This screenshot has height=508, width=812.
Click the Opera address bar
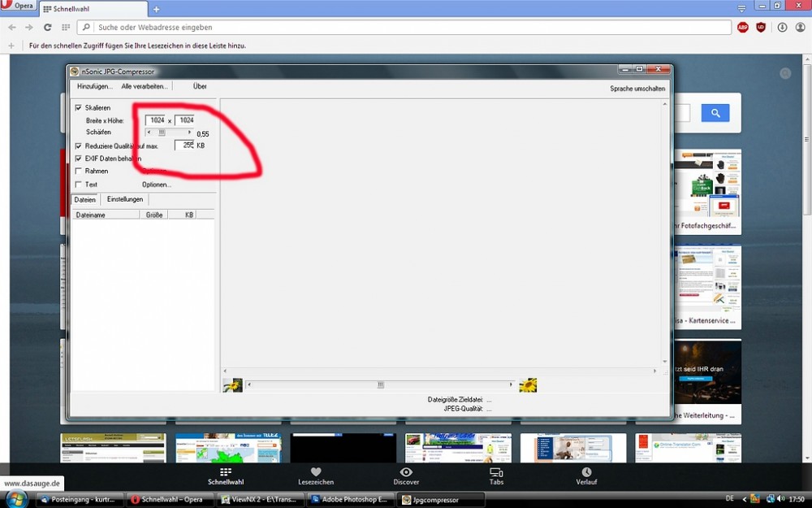click(x=404, y=28)
